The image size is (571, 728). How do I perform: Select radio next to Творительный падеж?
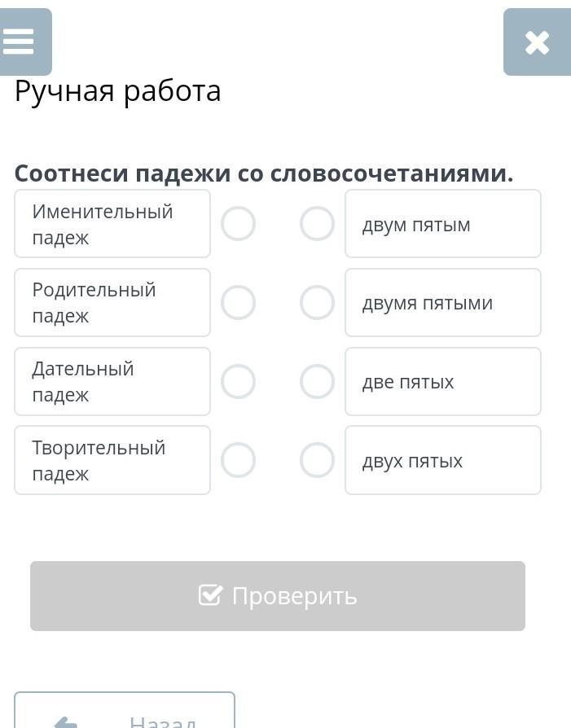[239, 460]
